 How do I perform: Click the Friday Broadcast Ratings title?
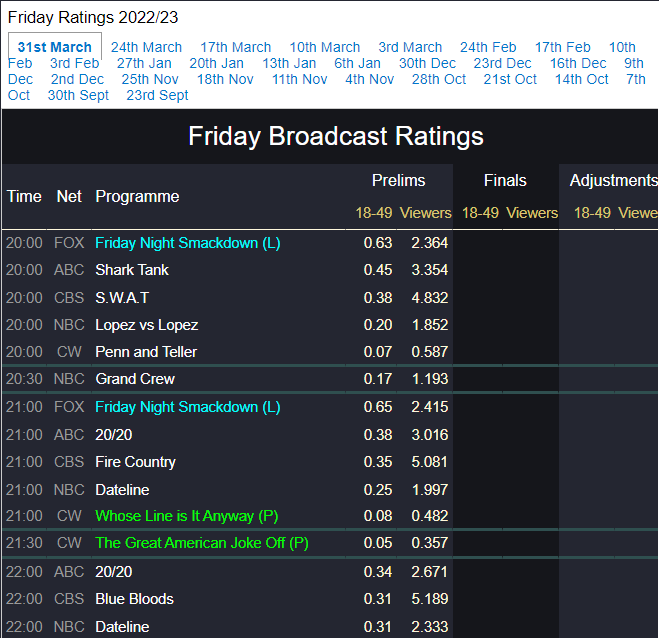336,136
